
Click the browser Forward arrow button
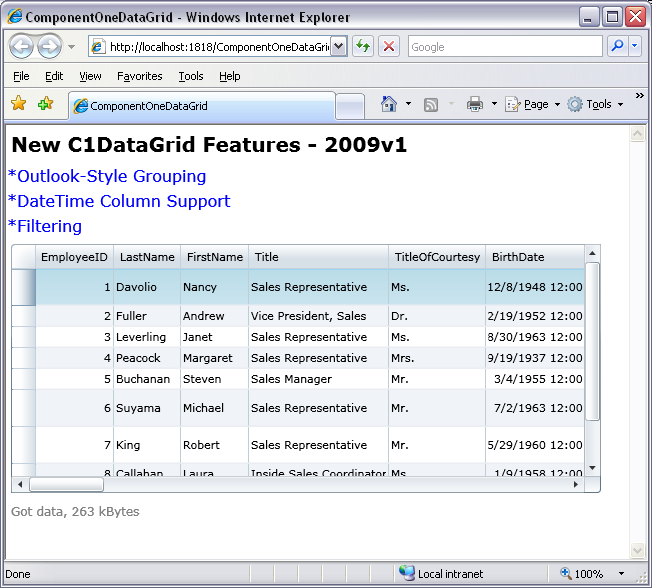click(x=49, y=47)
